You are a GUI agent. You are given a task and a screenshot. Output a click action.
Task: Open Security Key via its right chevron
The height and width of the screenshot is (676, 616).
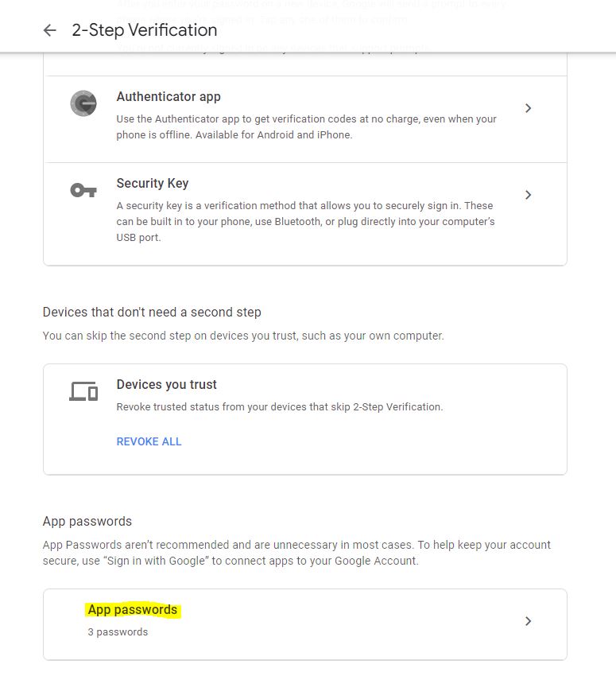pos(528,195)
